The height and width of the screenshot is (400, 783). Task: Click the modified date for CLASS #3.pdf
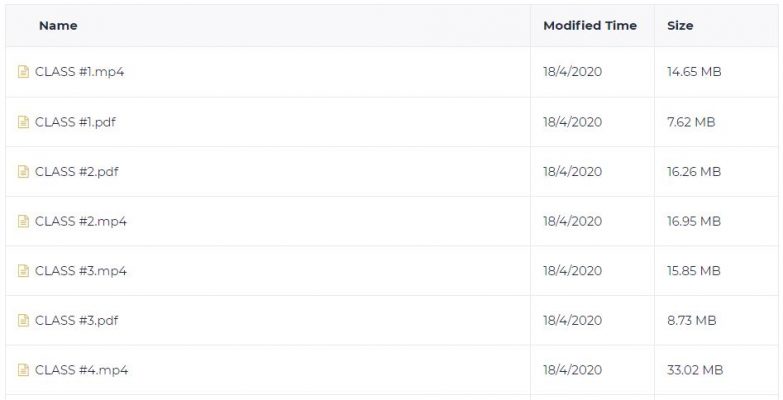click(572, 320)
